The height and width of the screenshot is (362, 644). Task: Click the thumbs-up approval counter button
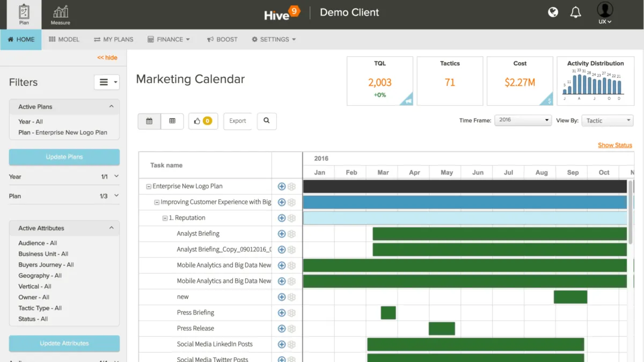[x=203, y=121]
